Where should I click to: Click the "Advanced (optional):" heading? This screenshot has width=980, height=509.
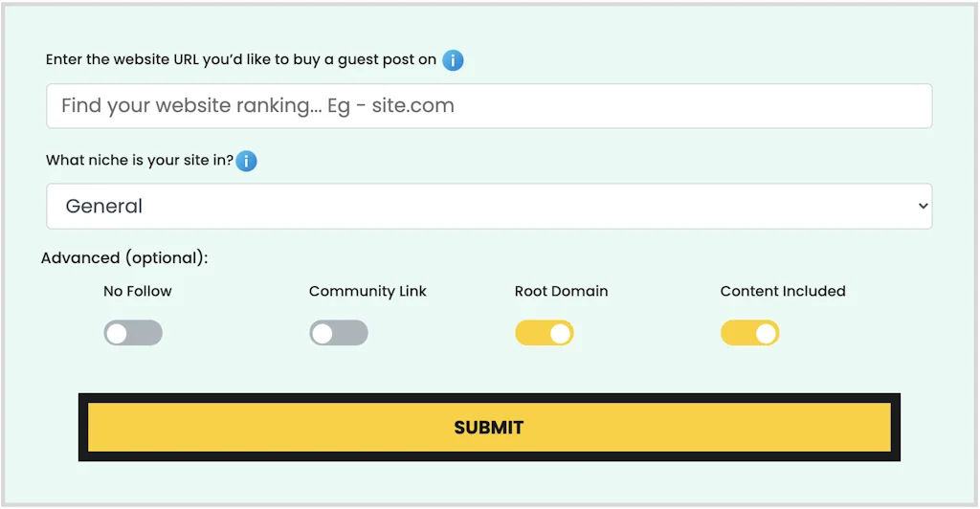coord(124,258)
